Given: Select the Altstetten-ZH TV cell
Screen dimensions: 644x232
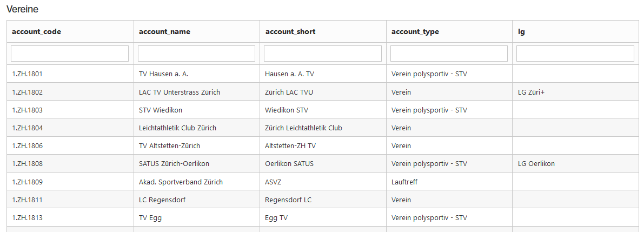Looking at the screenshot, I should pyautogui.click(x=290, y=146).
